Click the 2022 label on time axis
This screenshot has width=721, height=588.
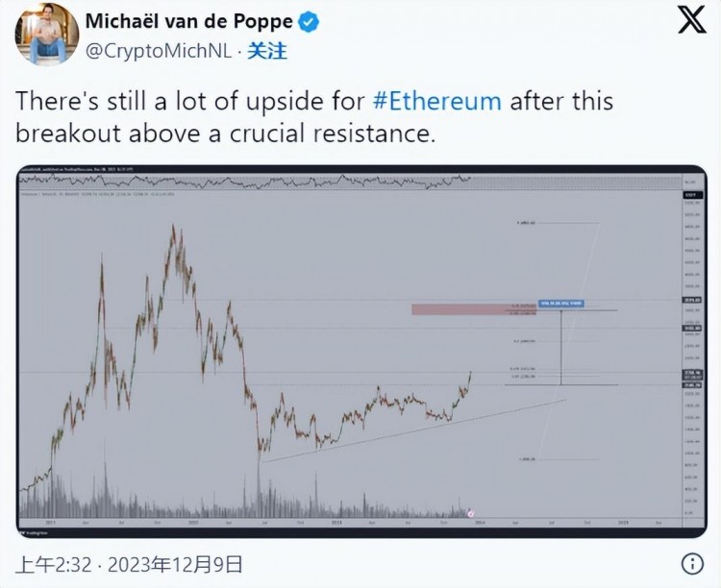coord(193,523)
